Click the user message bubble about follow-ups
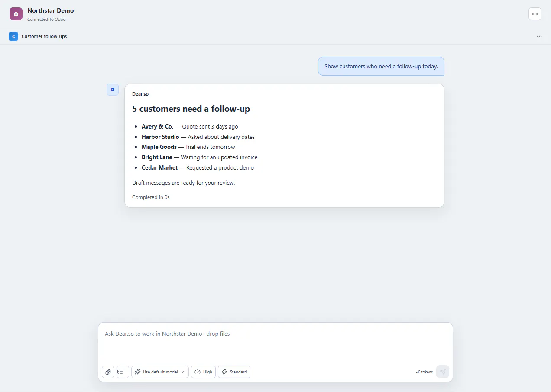 [x=381, y=66]
